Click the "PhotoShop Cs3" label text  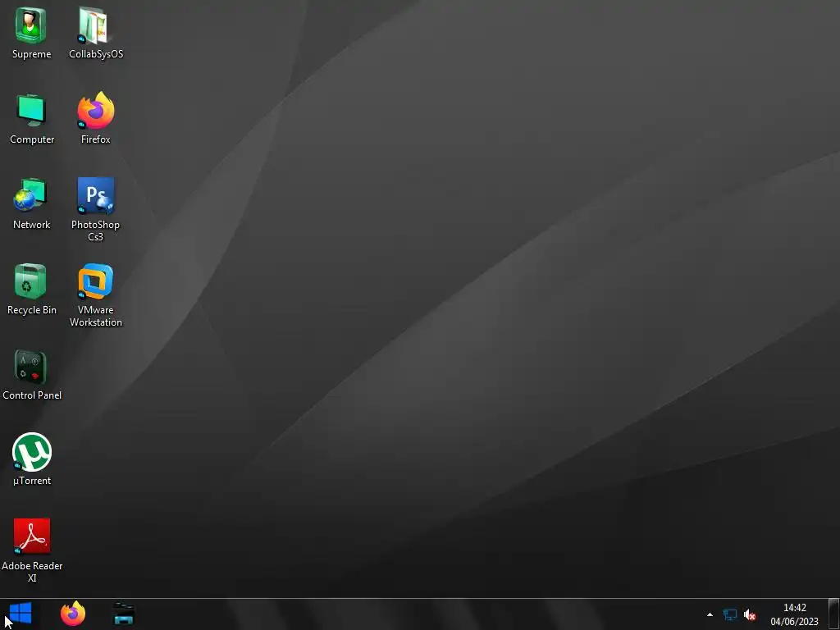[95, 231]
